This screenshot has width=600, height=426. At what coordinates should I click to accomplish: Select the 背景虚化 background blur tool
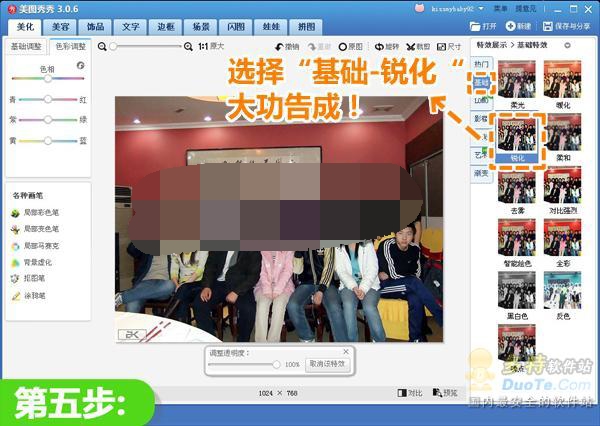[x=31, y=263]
